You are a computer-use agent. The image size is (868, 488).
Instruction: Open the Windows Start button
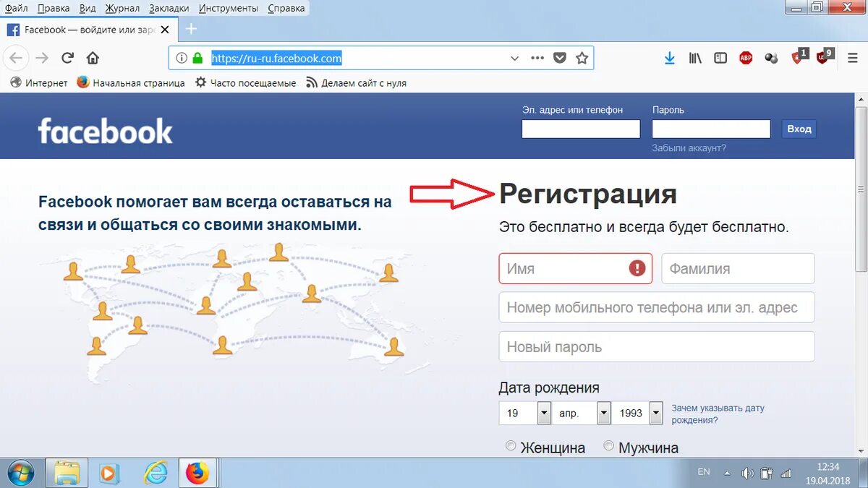[x=20, y=473]
